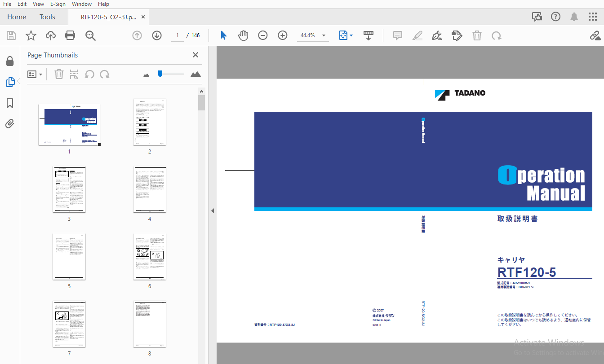Open the read mode keyboard icon
The width and height of the screenshot is (604, 364).
click(x=369, y=35)
